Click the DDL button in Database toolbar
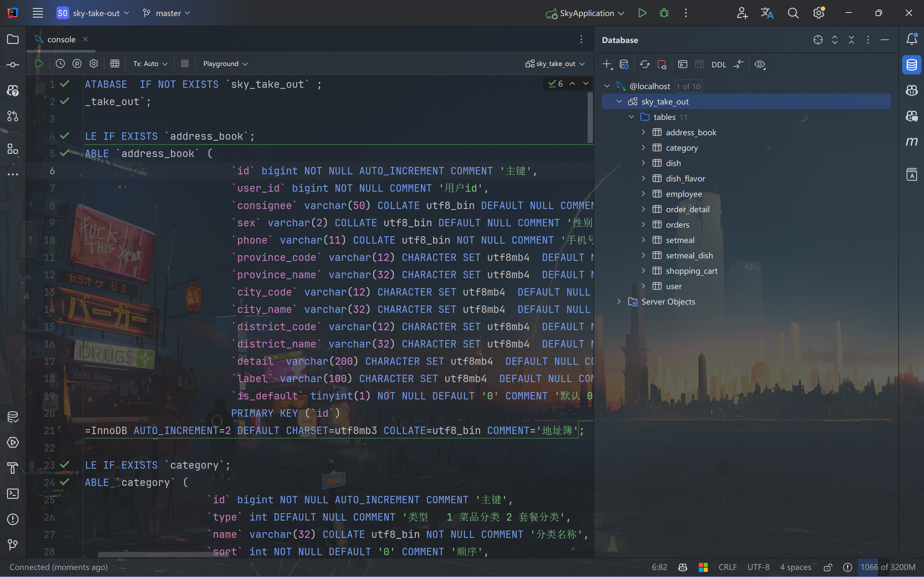Viewport: 924px width, 577px height. click(x=718, y=64)
